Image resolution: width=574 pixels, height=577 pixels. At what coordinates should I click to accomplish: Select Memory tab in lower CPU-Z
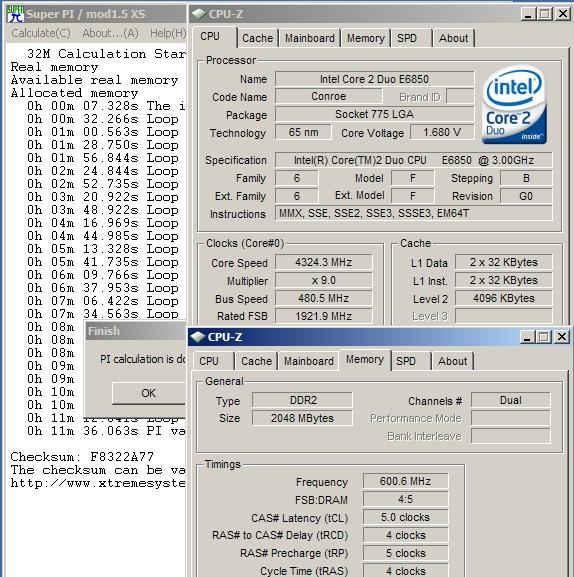(365, 360)
